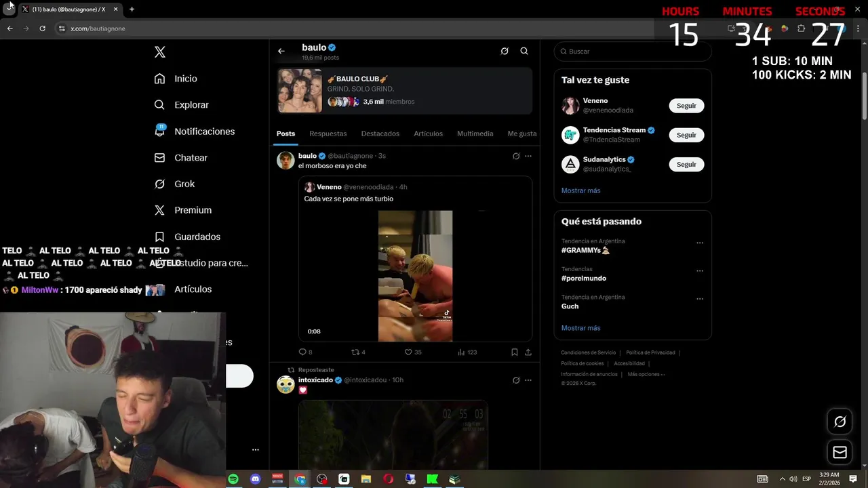Like baulo's post with 35 likes
Image resolution: width=868 pixels, height=488 pixels.
point(413,352)
